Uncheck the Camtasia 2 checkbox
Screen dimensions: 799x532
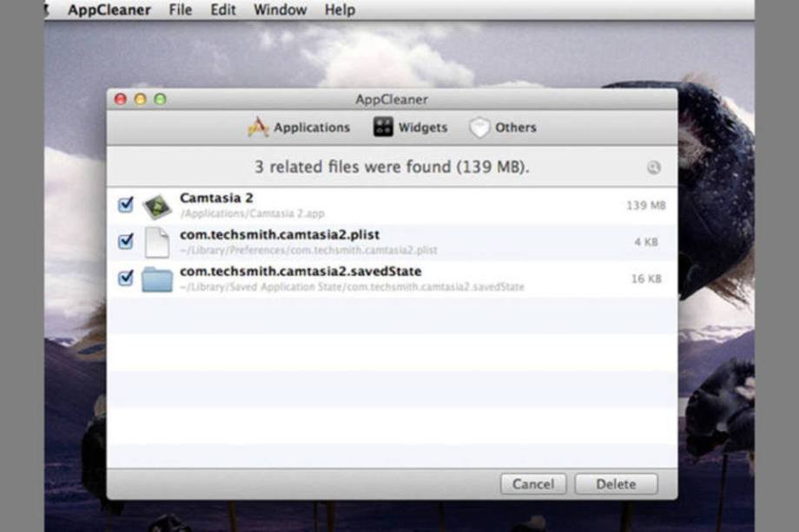pyautogui.click(x=126, y=205)
